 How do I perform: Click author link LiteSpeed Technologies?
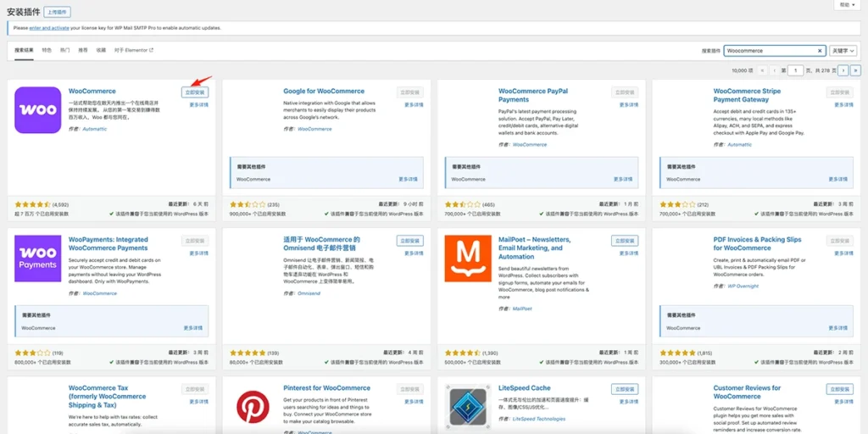539,419
